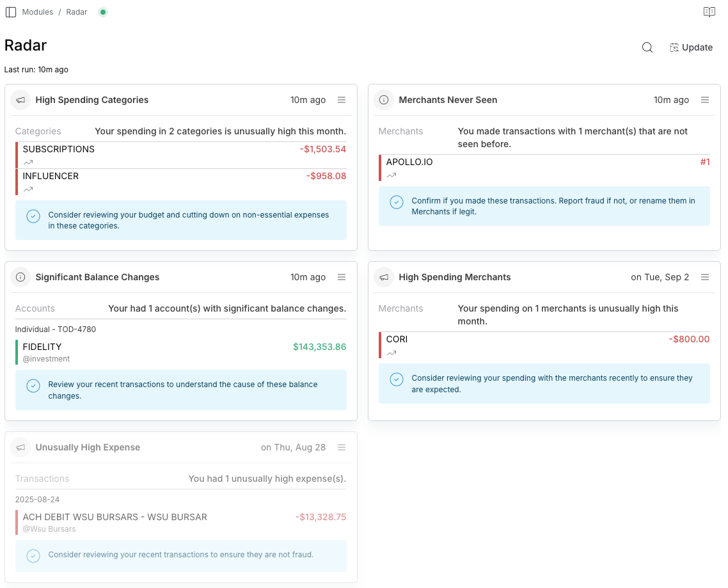This screenshot has width=728, height=588.
Task: Click the High Spending Categories megaphone icon
Action: tap(21, 100)
